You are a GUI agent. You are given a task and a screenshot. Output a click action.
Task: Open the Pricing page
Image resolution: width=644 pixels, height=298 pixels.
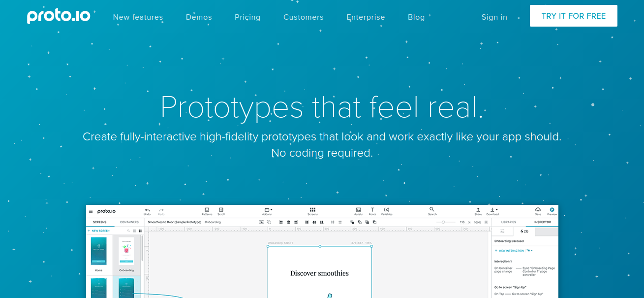pos(247,17)
